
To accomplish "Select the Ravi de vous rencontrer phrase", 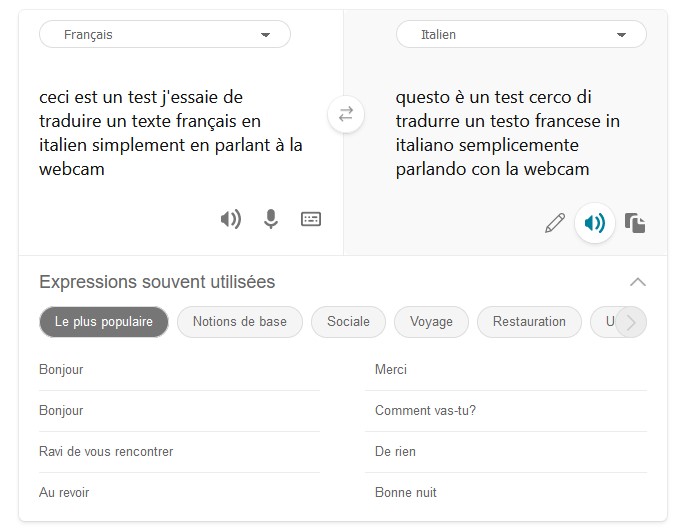I will [106, 452].
